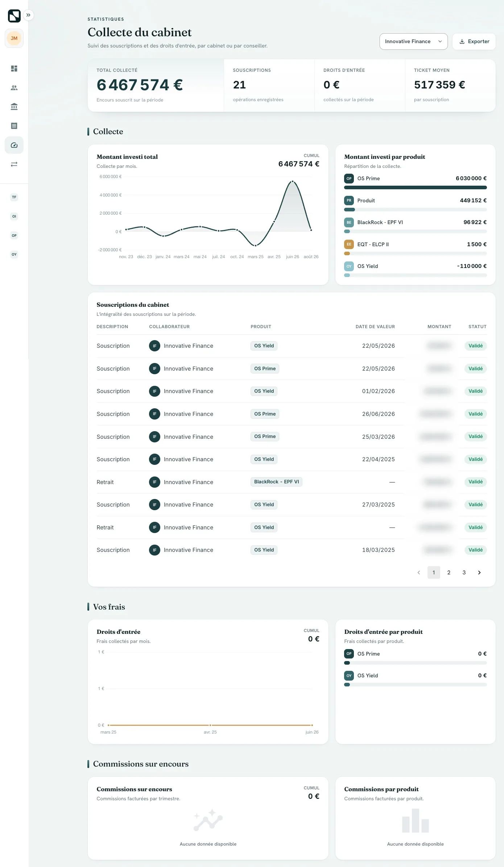
Task: Click the DESCRIPTION column header
Action: coord(112,327)
